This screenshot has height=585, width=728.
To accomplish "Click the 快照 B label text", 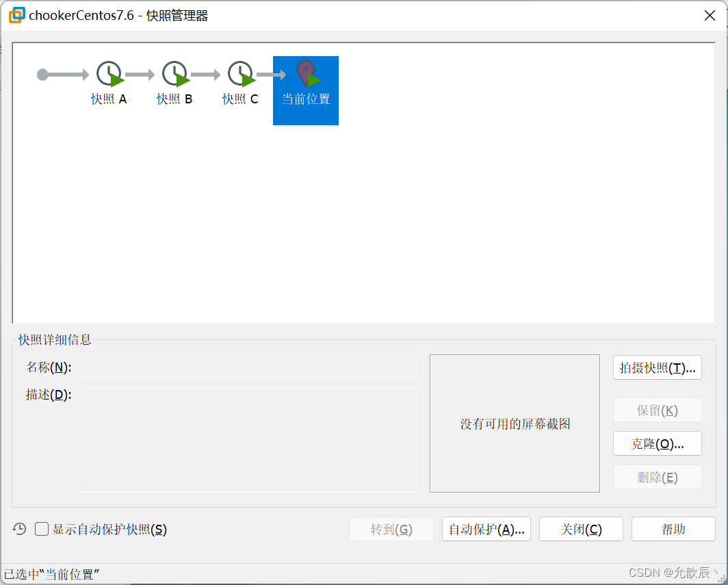I will pyautogui.click(x=174, y=99).
